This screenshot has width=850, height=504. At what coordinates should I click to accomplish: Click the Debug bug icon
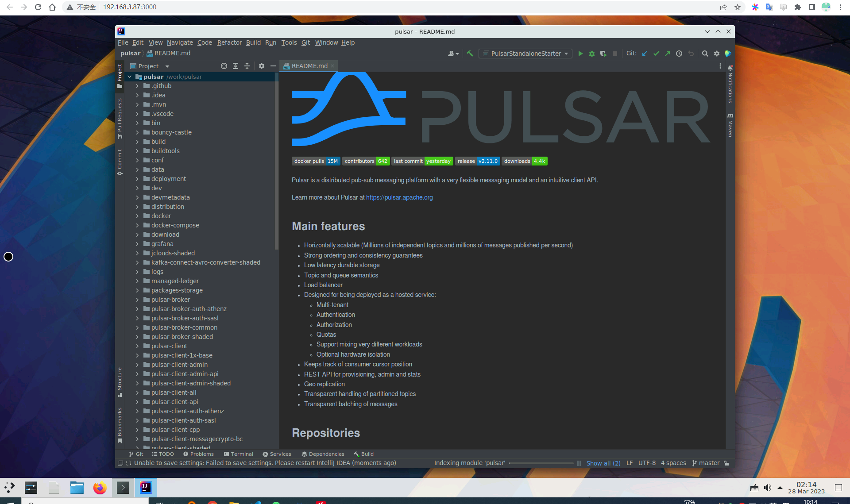click(x=592, y=54)
